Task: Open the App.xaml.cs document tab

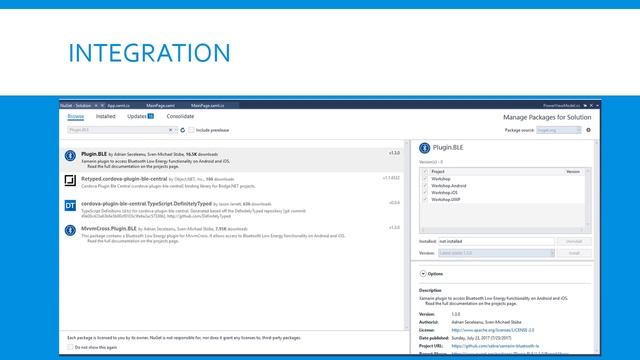Action: coord(118,106)
